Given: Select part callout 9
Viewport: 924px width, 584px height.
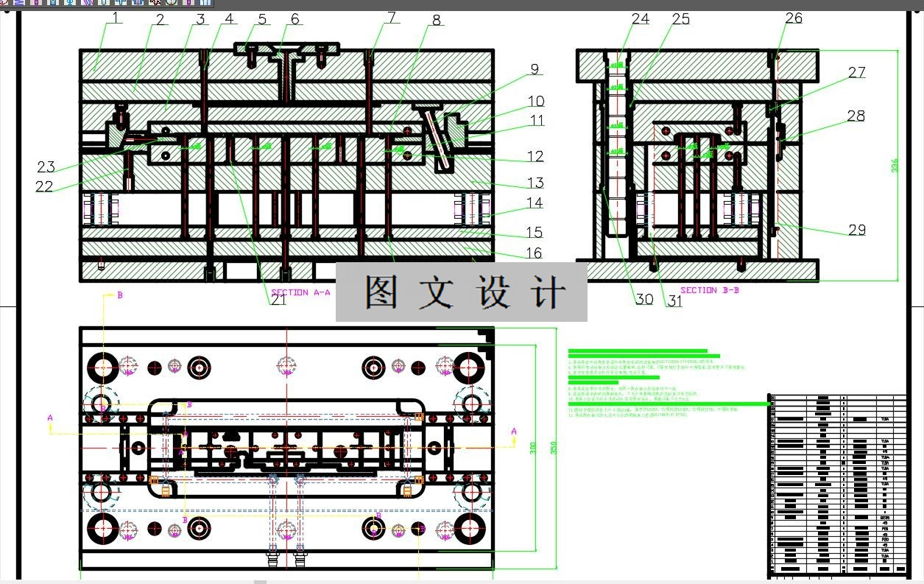Looking at the screenshot, I should pos(535,70).
